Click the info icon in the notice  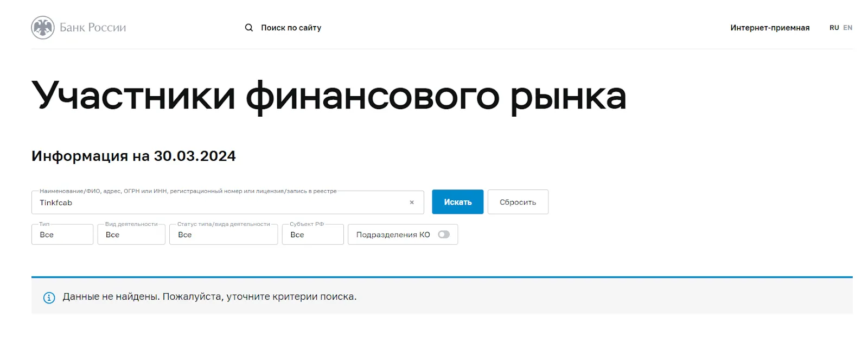click(x=49, y=298)
